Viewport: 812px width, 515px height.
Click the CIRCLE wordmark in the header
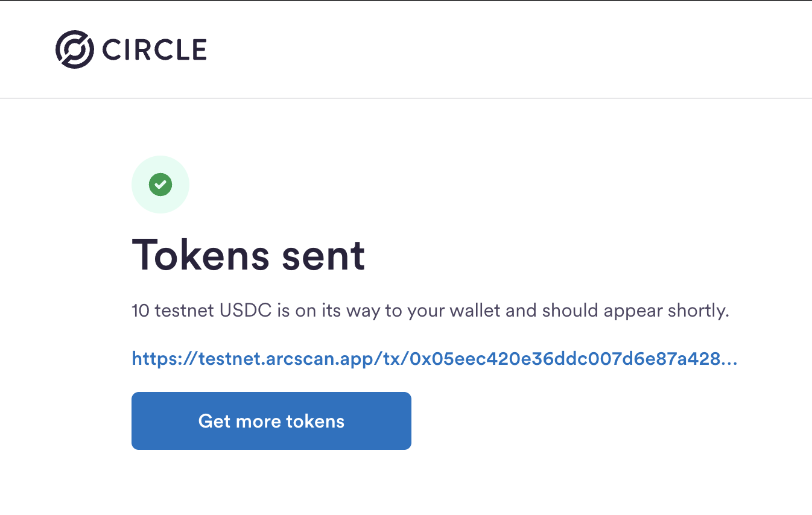pos(154,49)
